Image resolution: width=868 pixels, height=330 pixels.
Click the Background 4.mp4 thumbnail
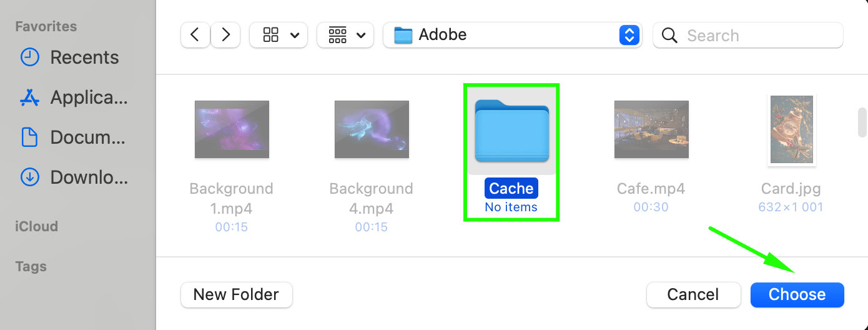pos(372,129)
